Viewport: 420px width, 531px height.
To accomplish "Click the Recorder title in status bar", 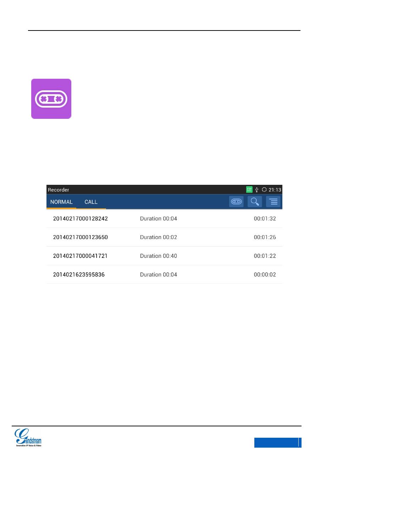I will pyautogui.click(x=59, y=190).
